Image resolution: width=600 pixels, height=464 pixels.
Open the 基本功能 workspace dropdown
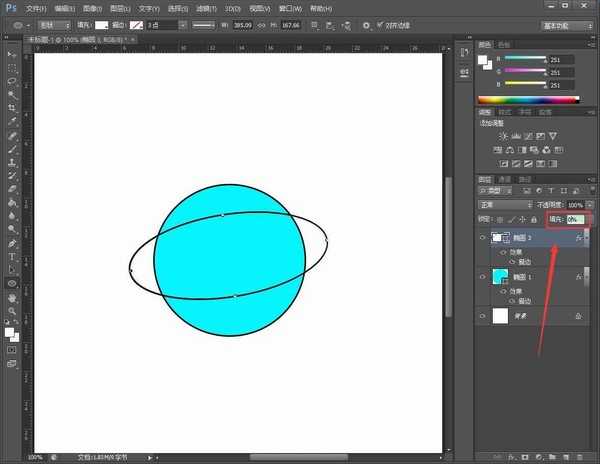pyautogui.click(x=566, y=25)
